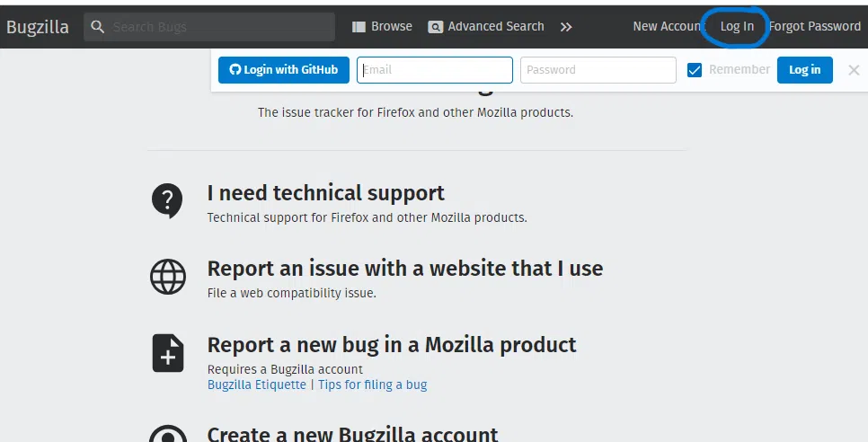Open the Bugzilla Etiquette link
Viewport: 868px width, 442px height.
click(257, 385)
